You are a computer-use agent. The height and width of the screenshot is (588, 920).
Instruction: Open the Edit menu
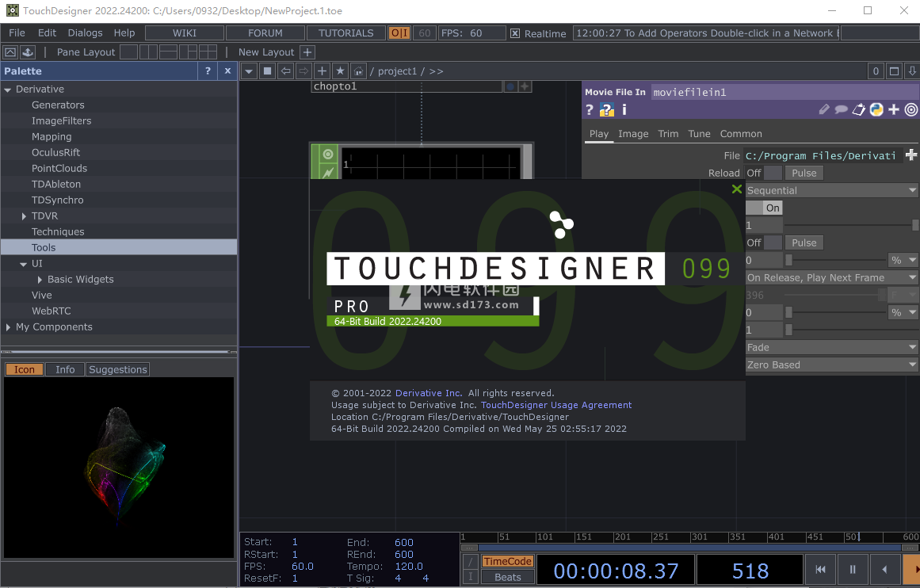pos(47,32)
